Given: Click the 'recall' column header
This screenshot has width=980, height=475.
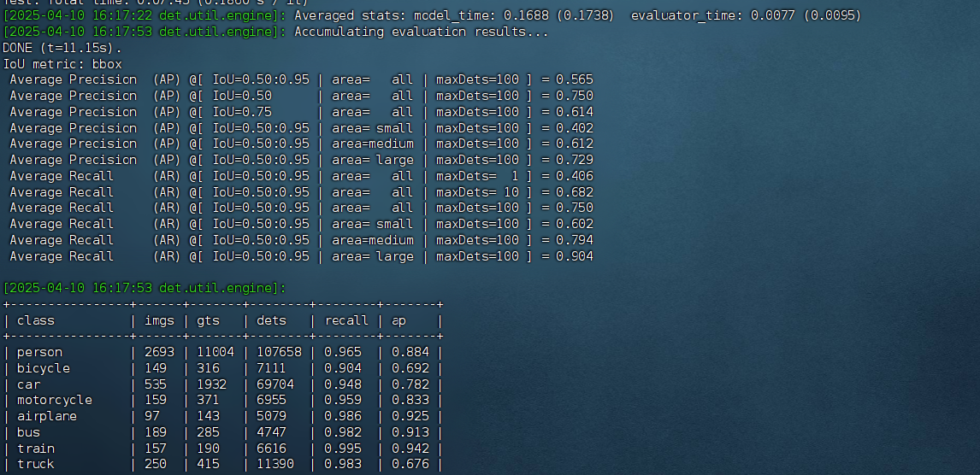Looking at the screenshot, I should click(x=346, y=320).
